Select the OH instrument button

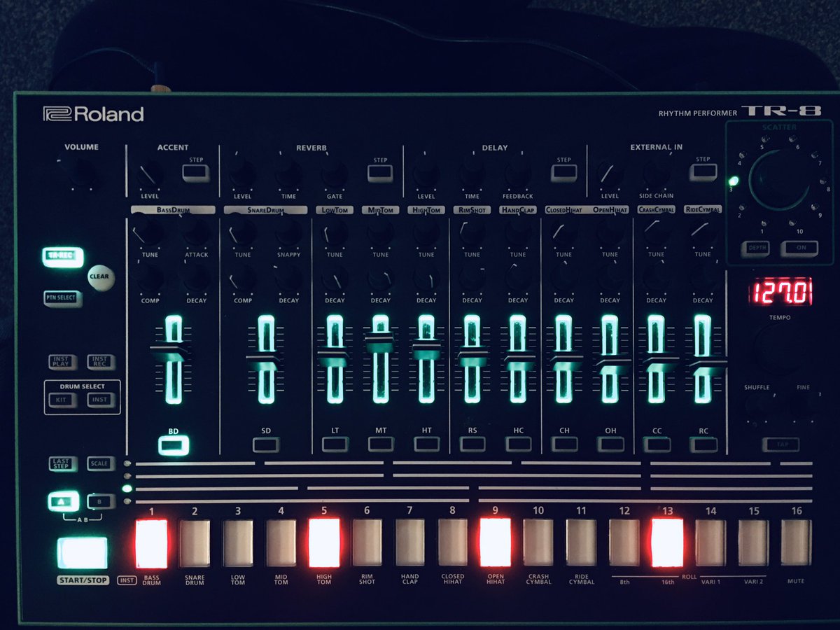[610, 444]
